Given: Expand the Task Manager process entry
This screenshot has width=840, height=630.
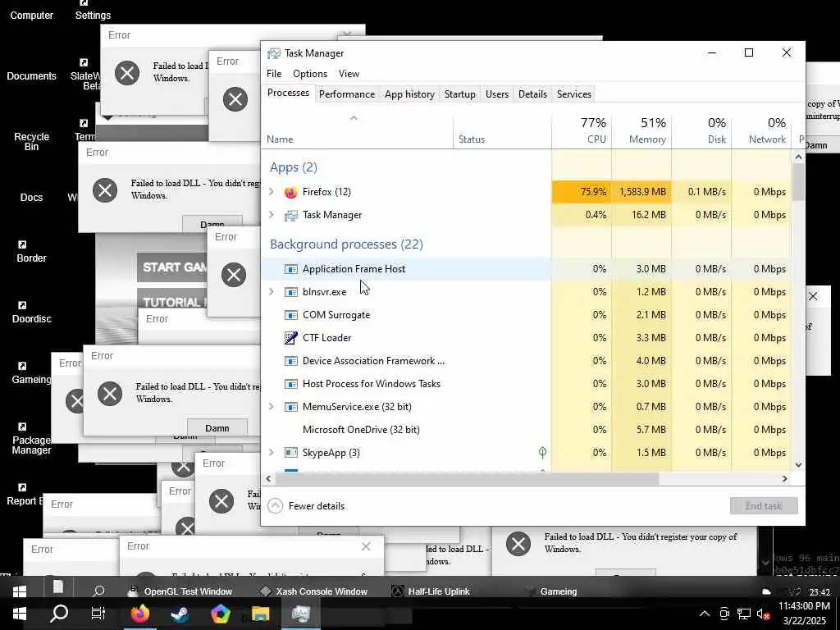Looking at the screenshot, I should pyautogui.click(x=271, y=215).
